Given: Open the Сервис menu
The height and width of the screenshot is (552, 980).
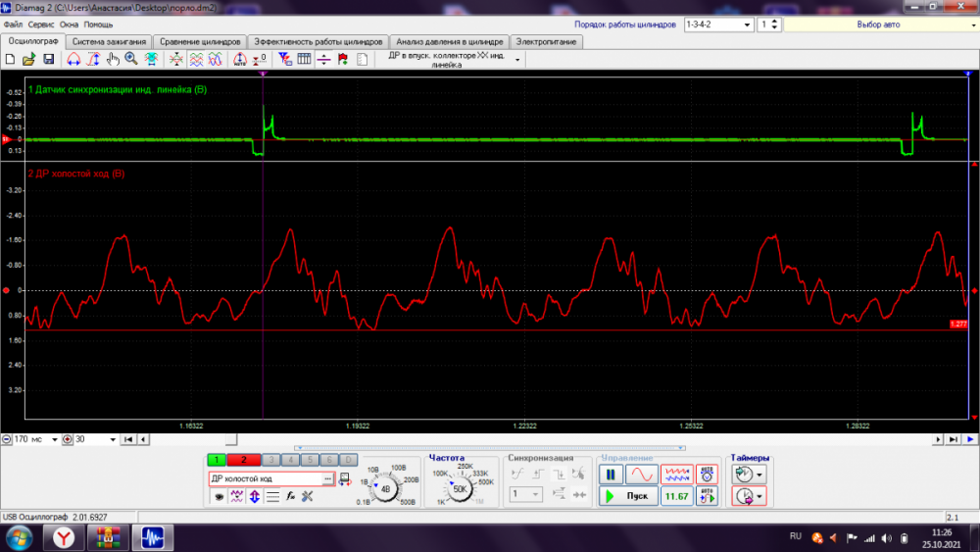Looking at the screenshot, I should [41, 24].
